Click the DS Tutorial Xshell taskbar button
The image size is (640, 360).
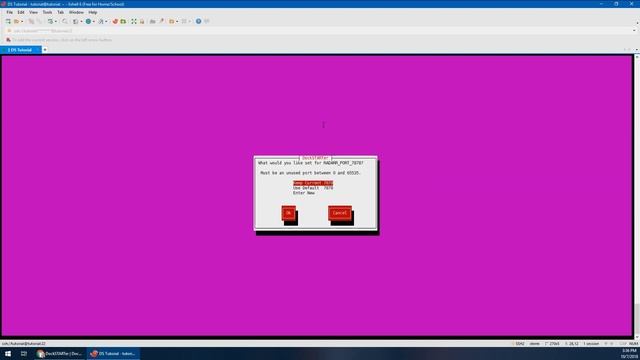[113, 353]
